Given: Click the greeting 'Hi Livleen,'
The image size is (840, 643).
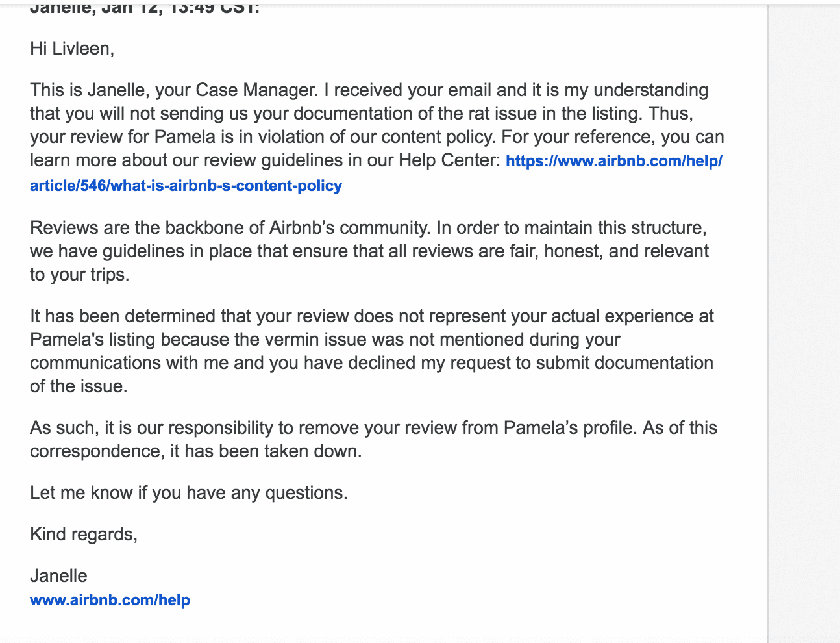Looking at the screenshot, I should (72, 49).
